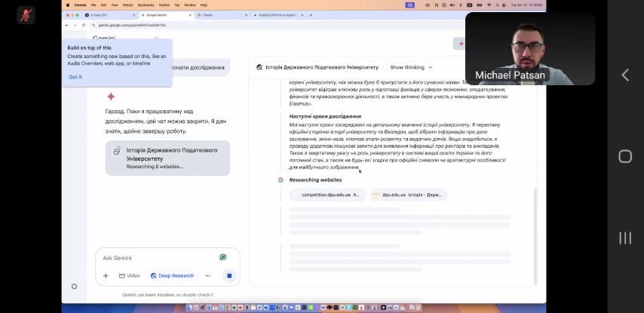Click the plus attach icon in prompt box
Viewport: 644px width, 313px height.
(106, 276)
